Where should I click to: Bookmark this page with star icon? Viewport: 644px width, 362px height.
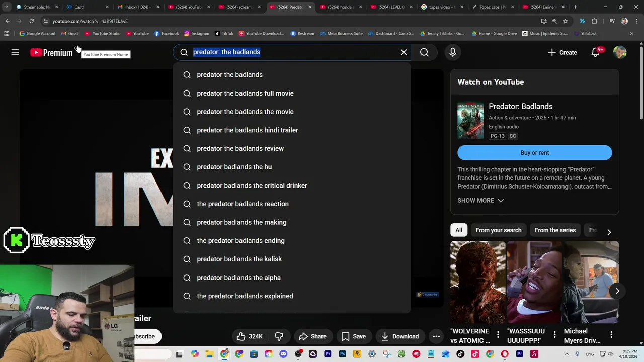[566, 21]
